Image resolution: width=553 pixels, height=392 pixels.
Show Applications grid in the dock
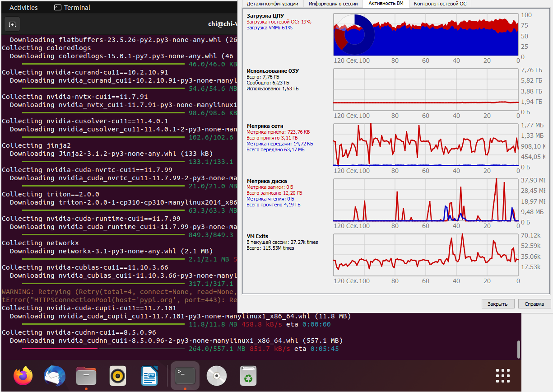pyautogui.click(x=502, y=376)
